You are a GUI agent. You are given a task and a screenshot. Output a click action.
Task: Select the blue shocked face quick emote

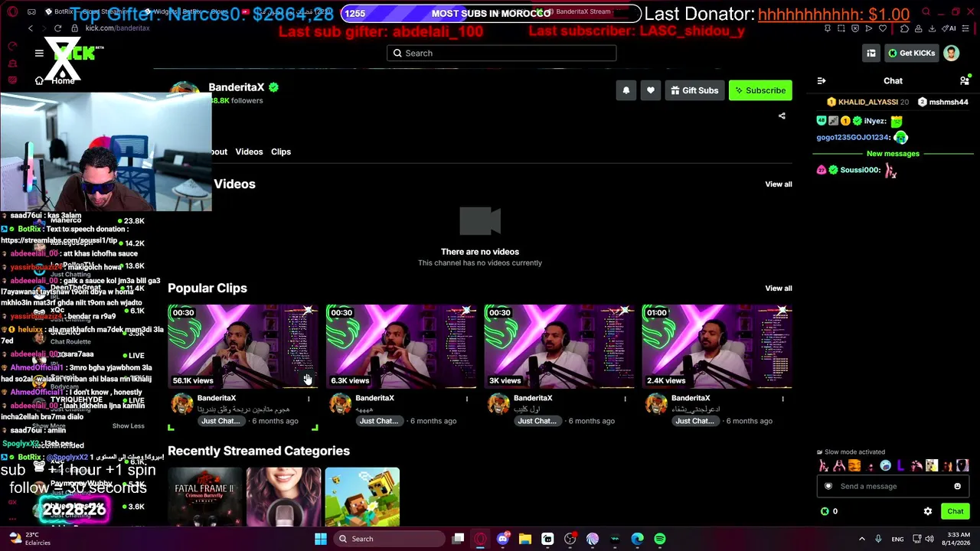[886, 466]
